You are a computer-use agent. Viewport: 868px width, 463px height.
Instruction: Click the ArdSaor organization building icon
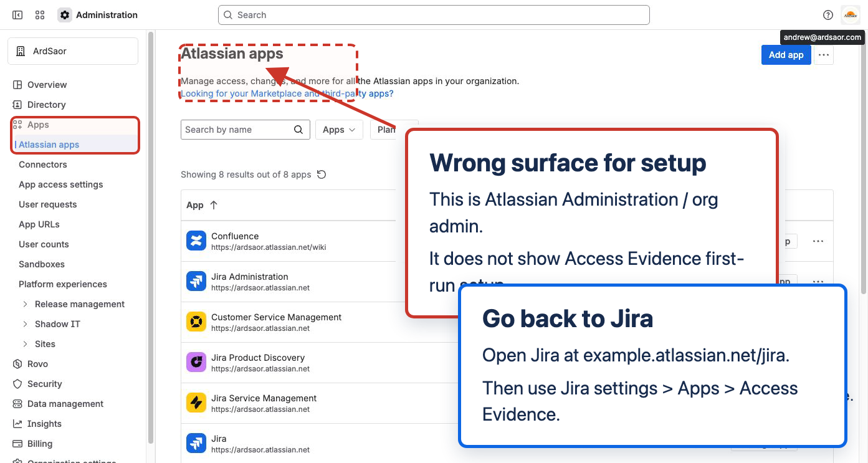point(21,51)
